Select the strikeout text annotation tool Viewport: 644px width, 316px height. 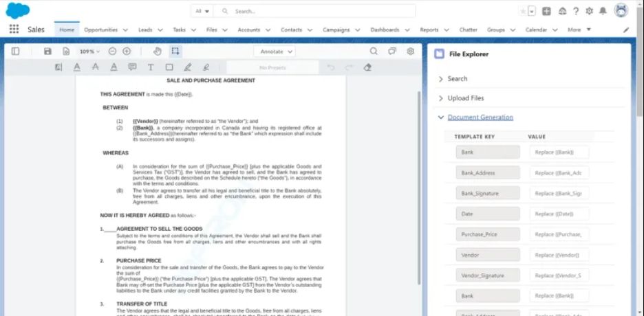tap(95, 67)
